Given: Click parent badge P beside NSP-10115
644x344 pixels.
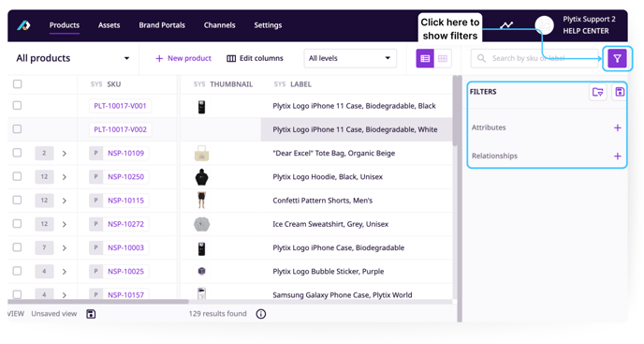Looking at the screenshot, I should pyautogui.click(x=95, y=201).
